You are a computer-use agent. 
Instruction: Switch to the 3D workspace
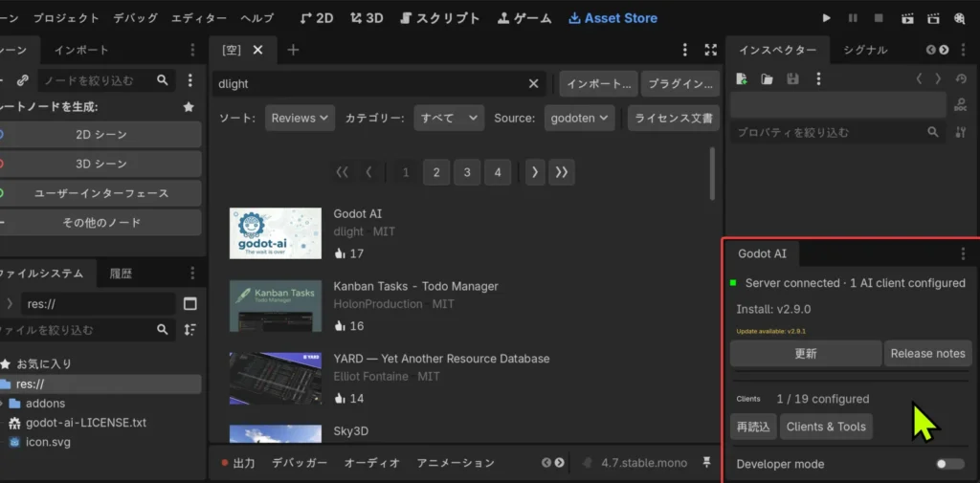pos(367,18)
